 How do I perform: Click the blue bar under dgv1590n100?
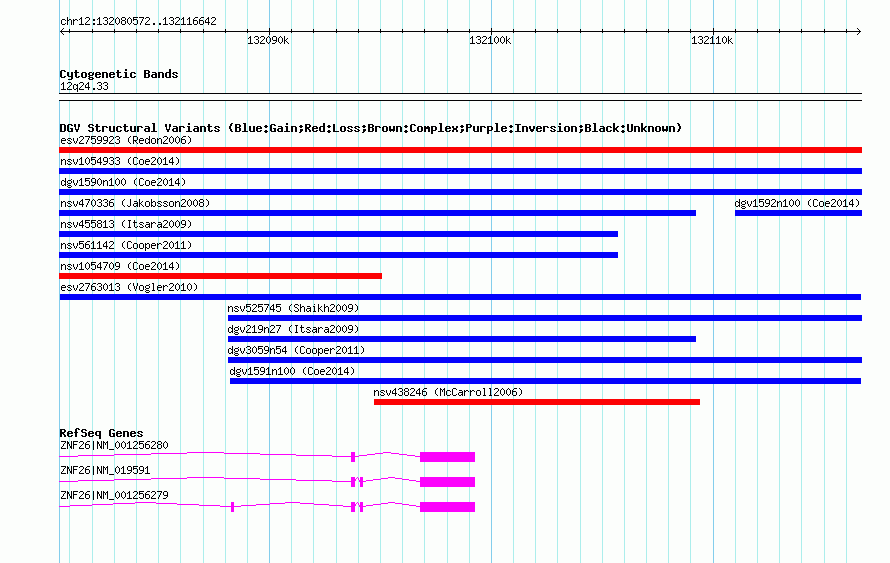(x=460, y=192)
